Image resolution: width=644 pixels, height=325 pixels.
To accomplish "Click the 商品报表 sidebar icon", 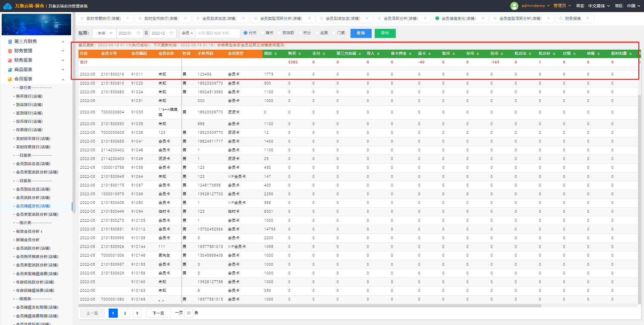I will point(10,70).
